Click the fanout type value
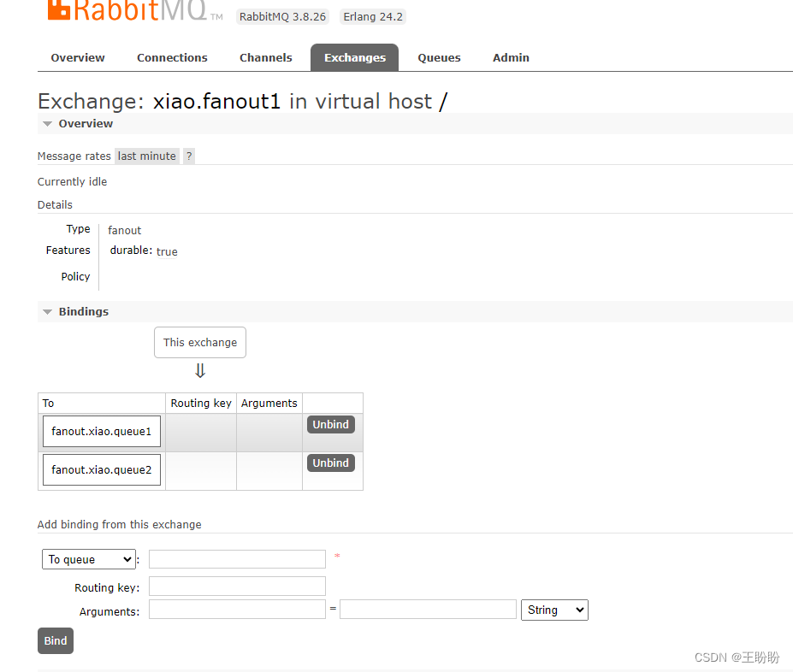Screen dimensions: 793x672 point(124,230)
